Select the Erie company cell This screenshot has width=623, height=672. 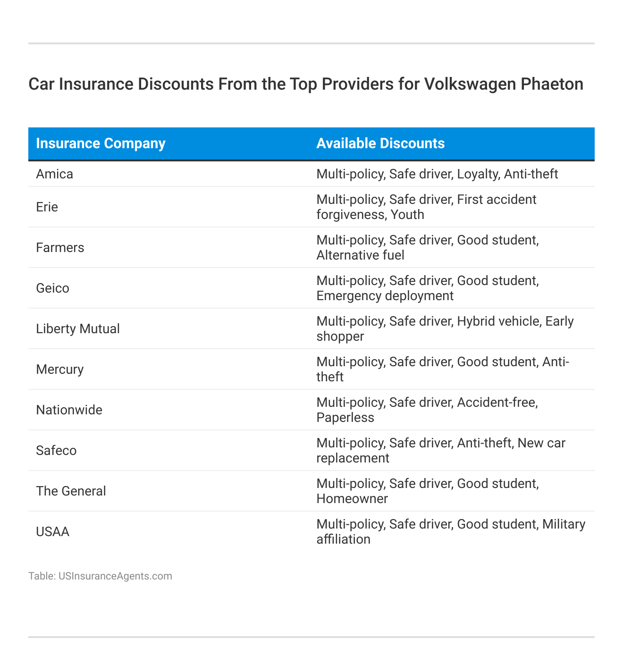point(47,207)
